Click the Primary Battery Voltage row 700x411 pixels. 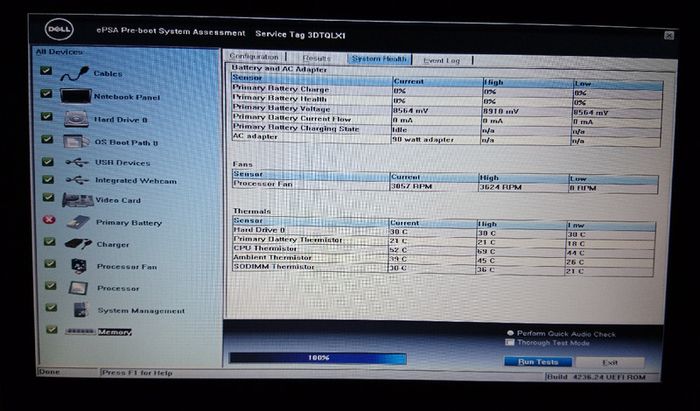point(446,110)
